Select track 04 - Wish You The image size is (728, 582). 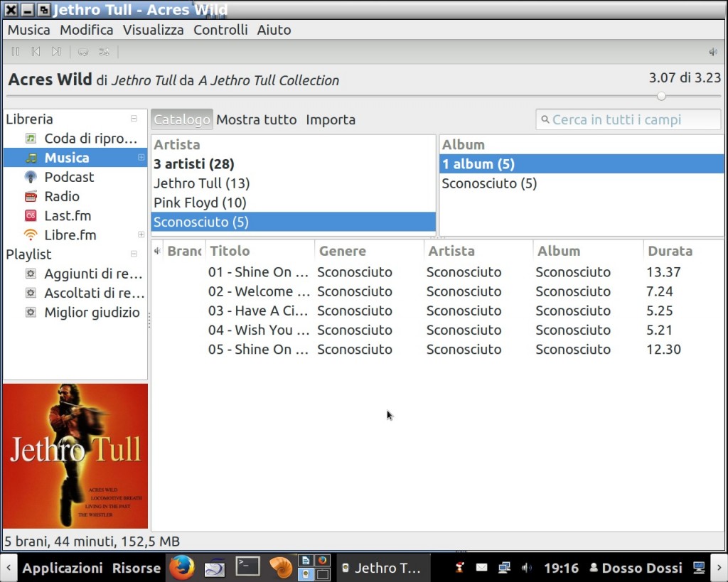437,330
